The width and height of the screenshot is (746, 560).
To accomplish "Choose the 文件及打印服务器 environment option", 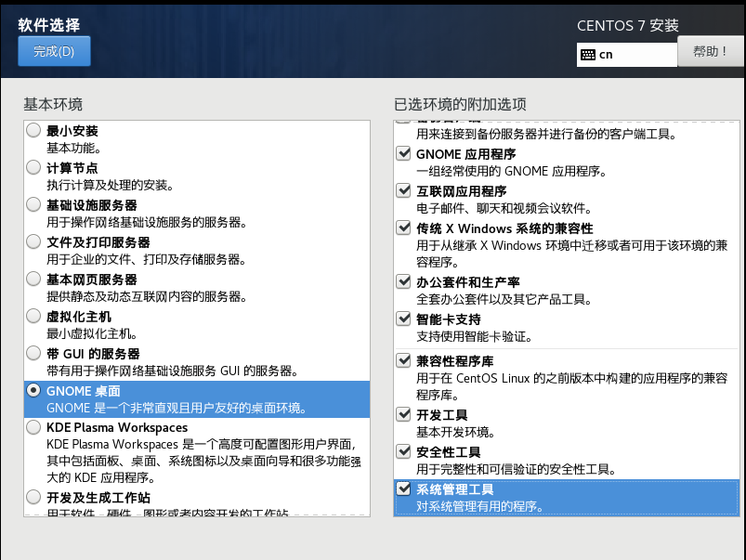I will 33,241.
